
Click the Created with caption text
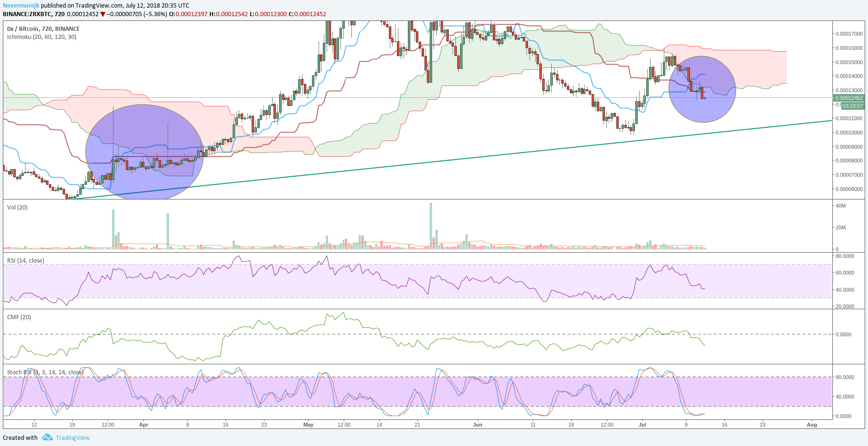point(20,438)
